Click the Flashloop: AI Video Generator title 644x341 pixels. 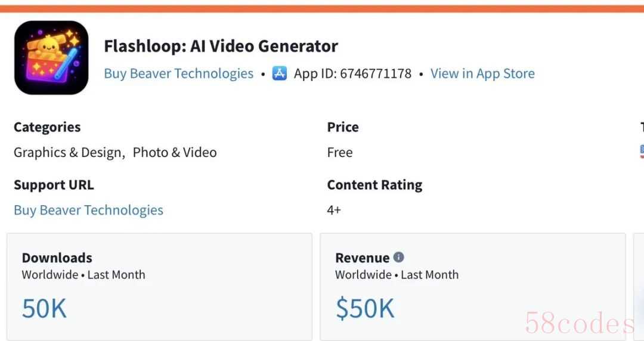pyautogui.click(x=221, y=46)
